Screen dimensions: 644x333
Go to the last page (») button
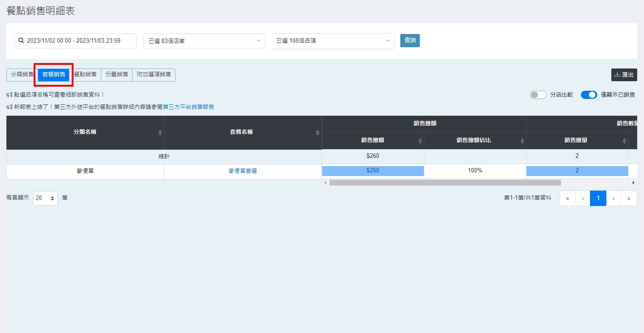pyautogui.click(x=629, y=198)
